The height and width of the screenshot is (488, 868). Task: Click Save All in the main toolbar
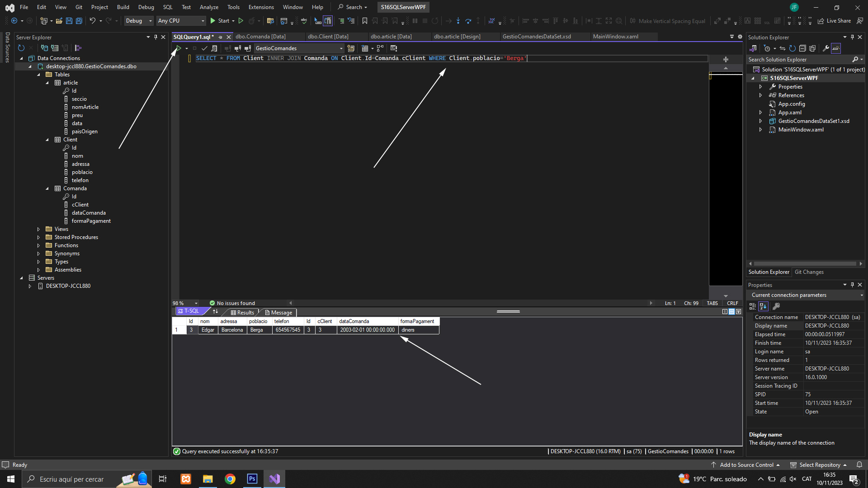[x=79, y=21]
